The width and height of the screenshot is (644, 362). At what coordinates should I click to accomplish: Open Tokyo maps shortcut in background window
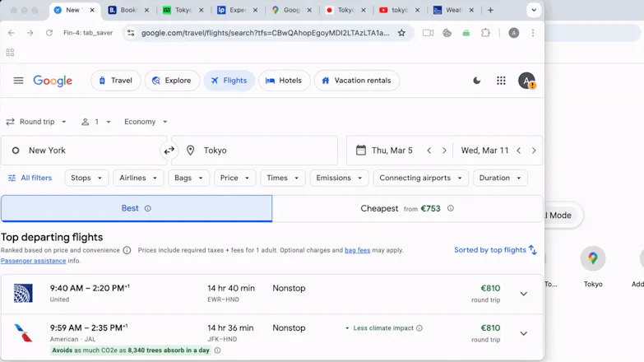point(593,266)
